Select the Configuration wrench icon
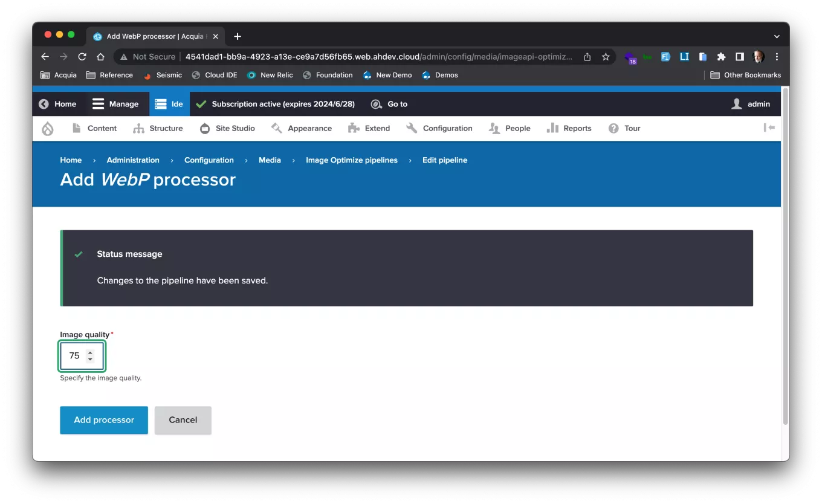This screenshot has height=504, width=822. [x=412, y=128]
